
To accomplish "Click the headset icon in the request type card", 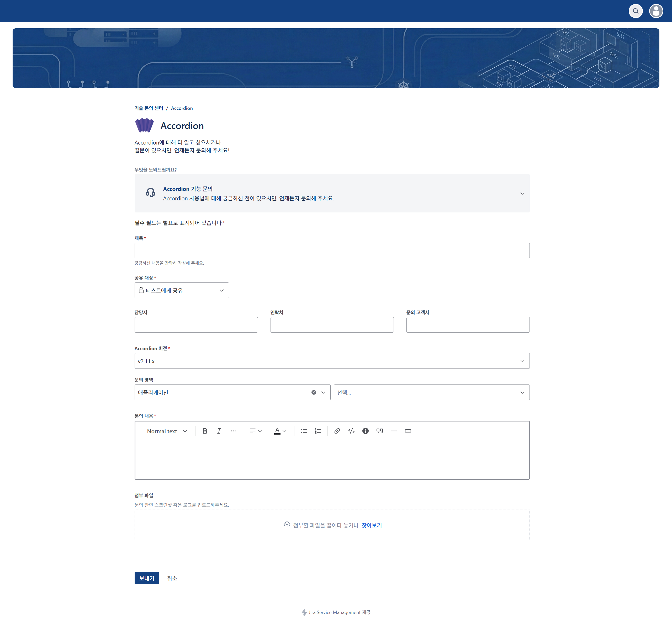I will (151, 193).
